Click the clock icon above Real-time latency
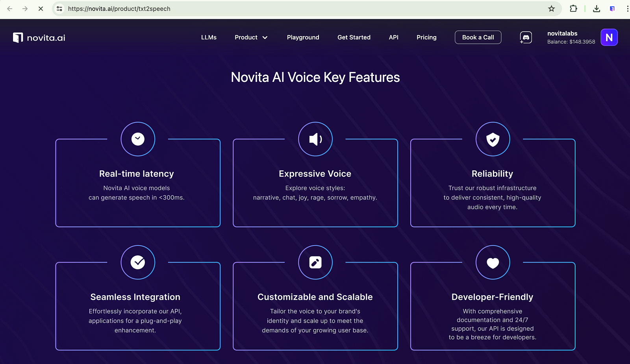 pos(138,139)
